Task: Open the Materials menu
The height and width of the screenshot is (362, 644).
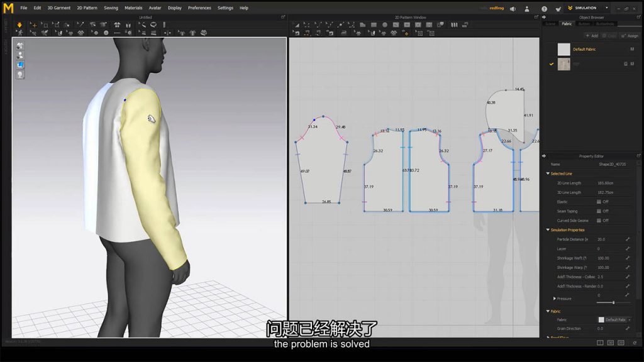Action: pyautogui.click(x=133, y=8)
